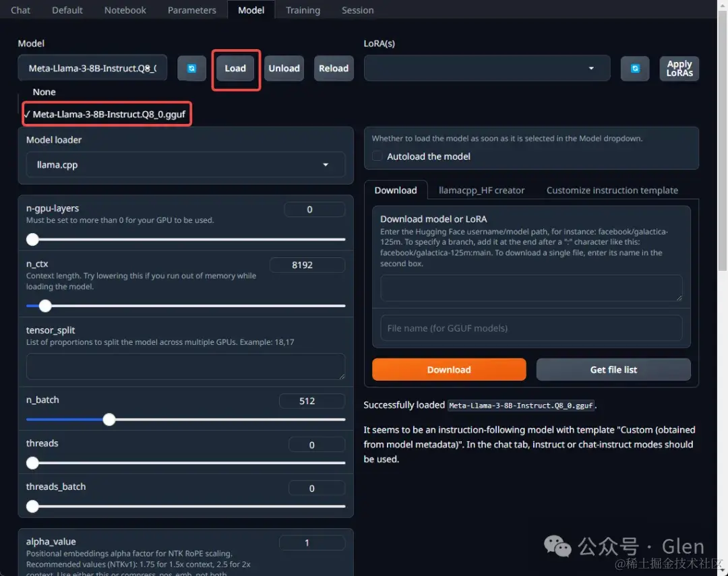Refresh the model list icon
The width and height of the screenshot is (728, 576).
[191, 68]
